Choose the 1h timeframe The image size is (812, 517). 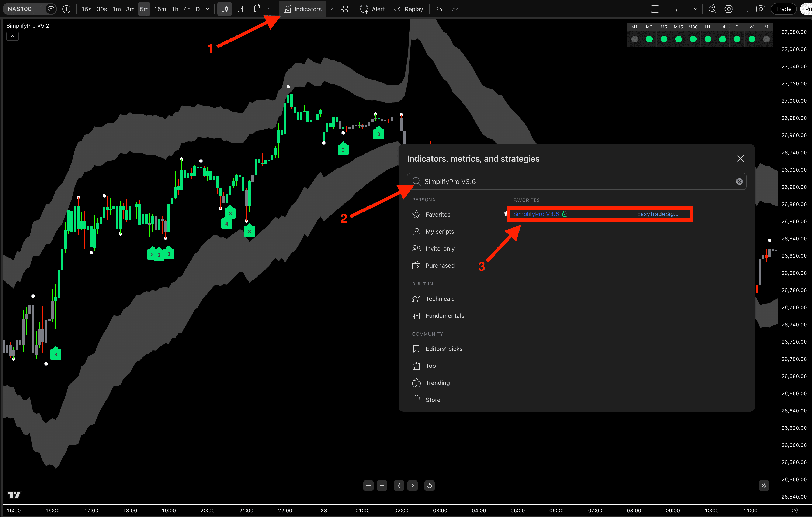coord(175,9)
